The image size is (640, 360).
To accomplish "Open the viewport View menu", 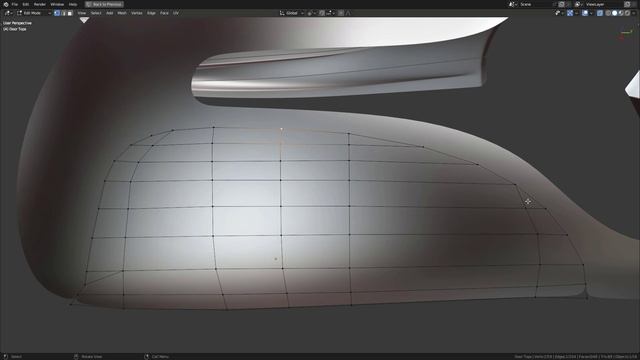I will coord(82,13).
